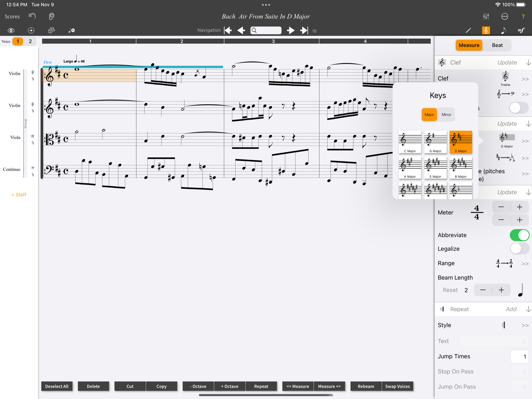Viewport: 532px width, 399px height.
Task: Enable the Legalize switch
Action: (519, 249)
